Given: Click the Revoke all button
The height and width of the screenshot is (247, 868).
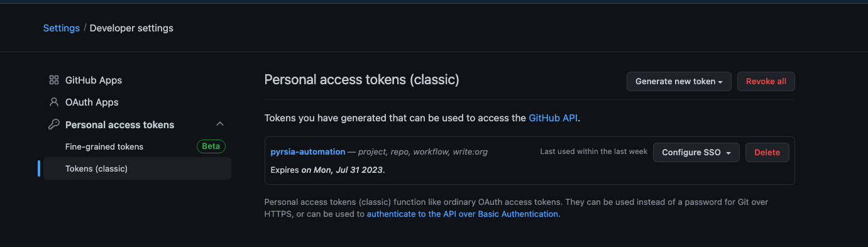Looking at the screenshot, I should click(x=766, y=81).
